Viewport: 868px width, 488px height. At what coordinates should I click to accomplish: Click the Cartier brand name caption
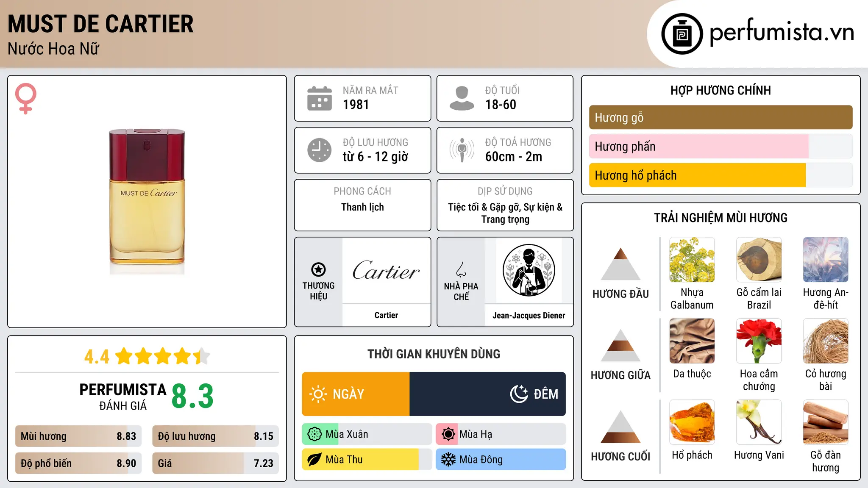click(386, 315)
